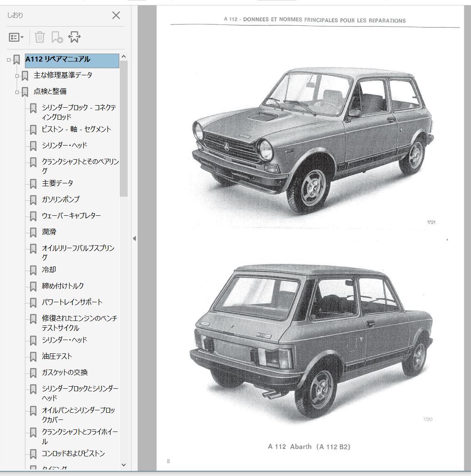Click bookmark icon beside A112 リペアマニュアル
Viewport: 471px width, 476px height.
pyautogui.click(x=17, y=60)
